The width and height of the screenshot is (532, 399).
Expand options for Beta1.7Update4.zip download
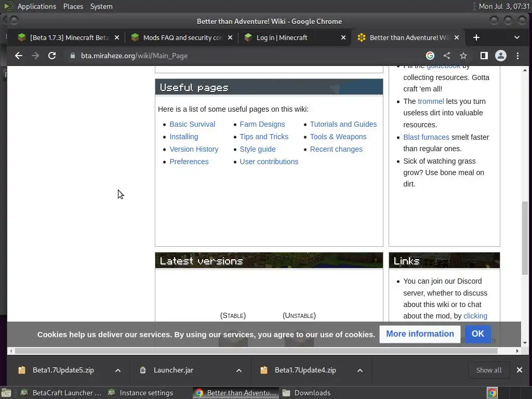coord(360,370)
